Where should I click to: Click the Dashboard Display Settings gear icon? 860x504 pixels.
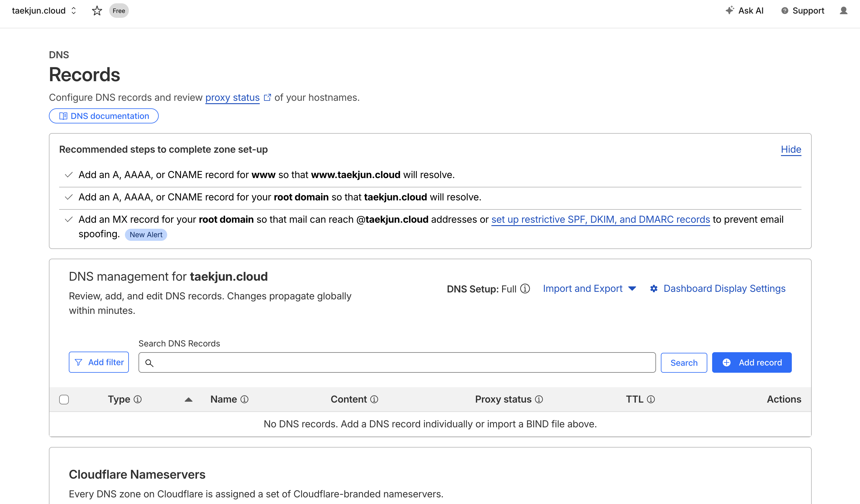point(654,289)
